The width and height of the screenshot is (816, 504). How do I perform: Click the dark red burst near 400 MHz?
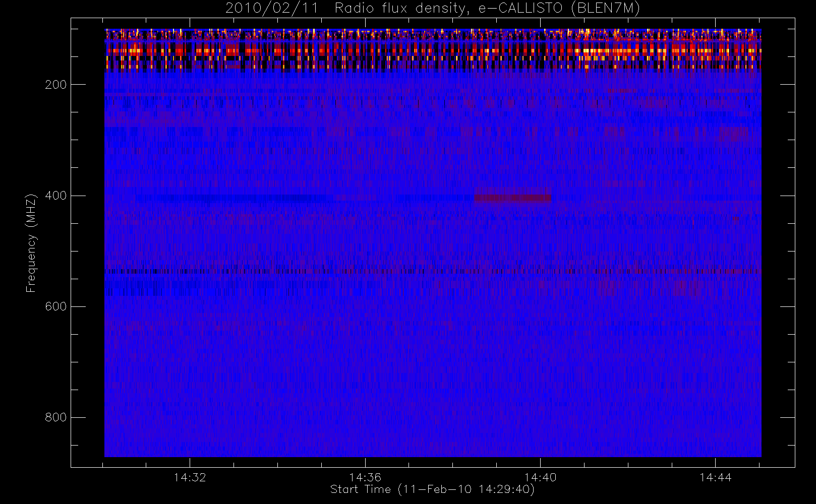click(512, 198)
